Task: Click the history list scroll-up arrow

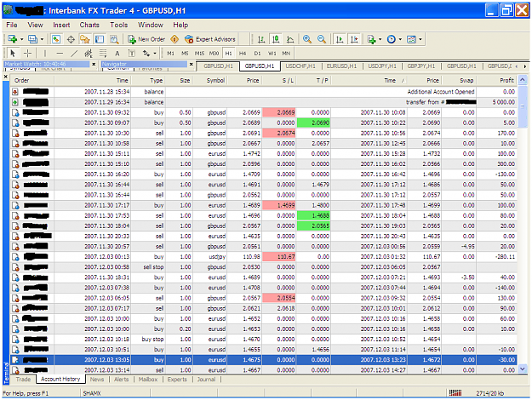Action: (x=523, y=80)
